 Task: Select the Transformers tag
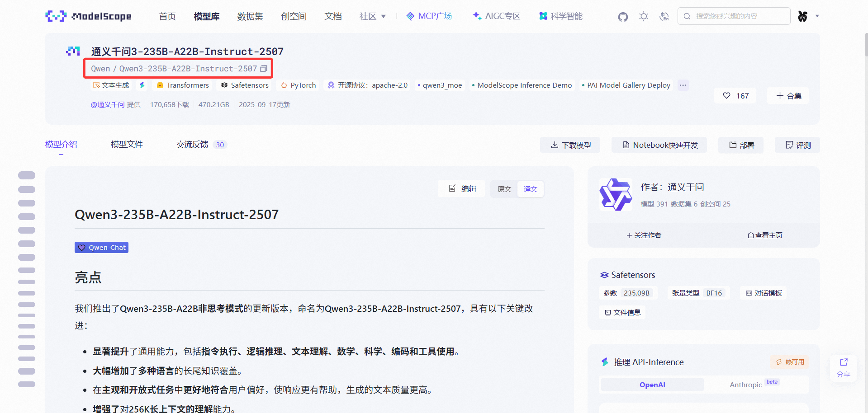coord(183,85)
